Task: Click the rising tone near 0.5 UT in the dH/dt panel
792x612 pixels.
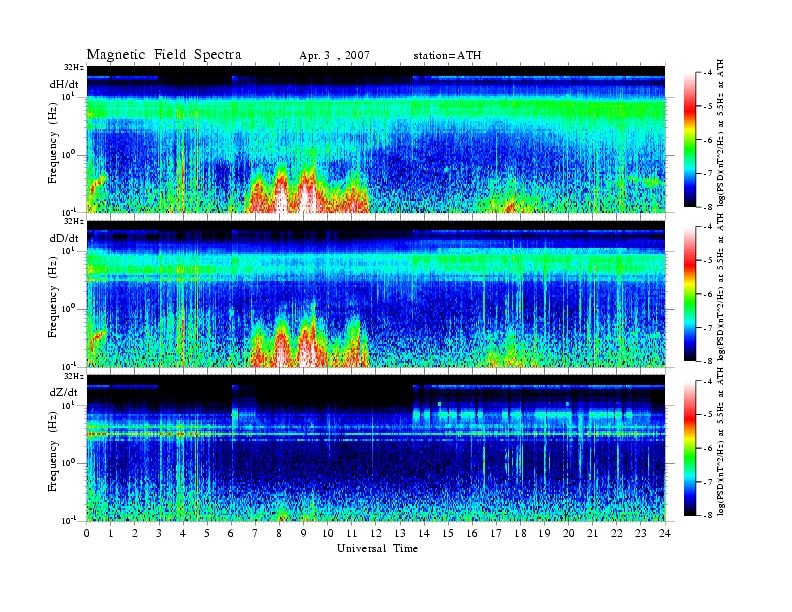Action: click(x=97, y=185)
